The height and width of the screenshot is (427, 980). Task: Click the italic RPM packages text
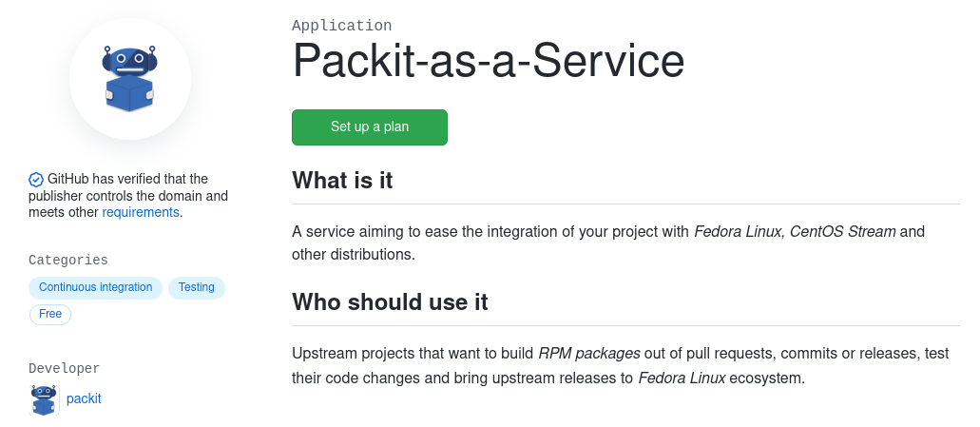click(x=588, y=353)
